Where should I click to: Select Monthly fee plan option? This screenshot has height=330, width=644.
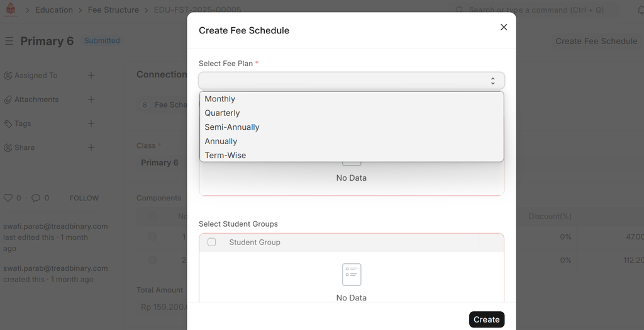(220, 99)
